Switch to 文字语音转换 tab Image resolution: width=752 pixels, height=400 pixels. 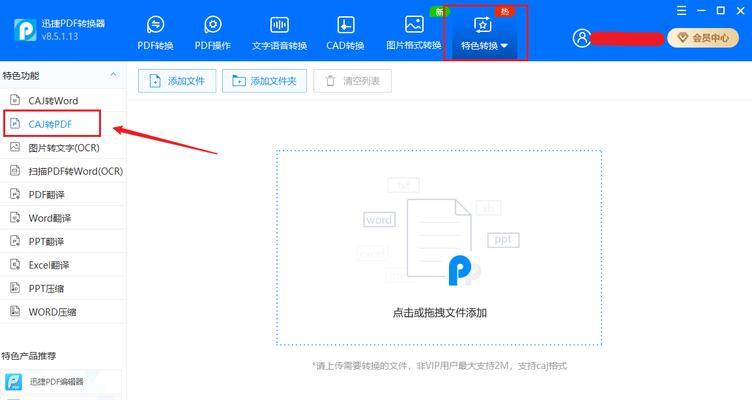[280, 33]
